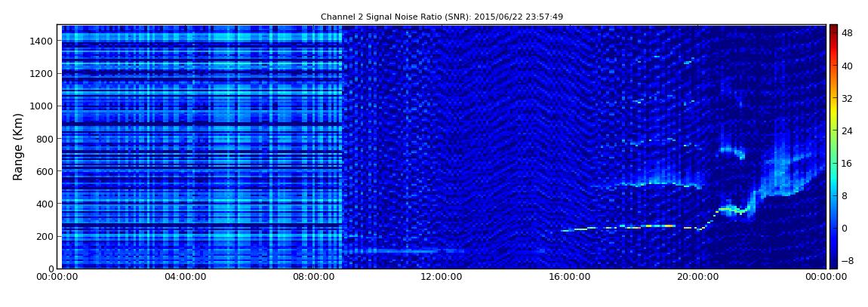
Task: Click the 800 range tick label
Action: point(45,139)
